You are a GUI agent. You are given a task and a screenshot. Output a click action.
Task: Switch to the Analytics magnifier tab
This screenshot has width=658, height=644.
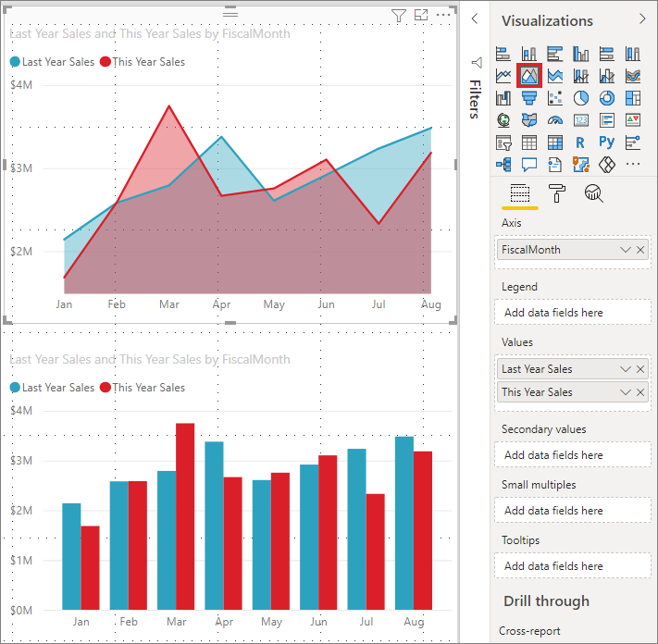pyautogui.click(x=594, y=193)
